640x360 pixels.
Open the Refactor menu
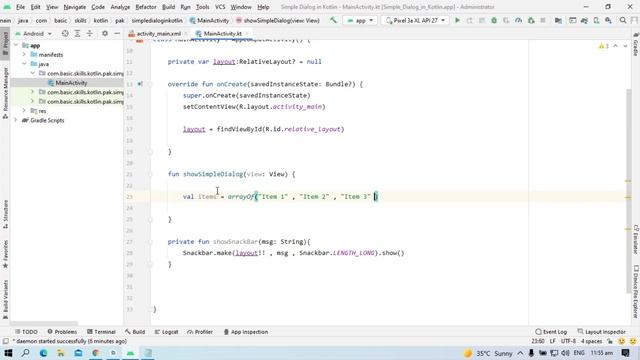coord(146,7)
